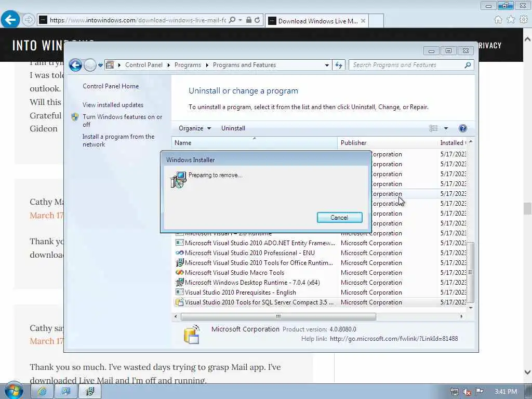Click the web page vertical scrollbar thumb
Image resolution: width=532 pixels, height=399 pixels.
click(527, 209)
